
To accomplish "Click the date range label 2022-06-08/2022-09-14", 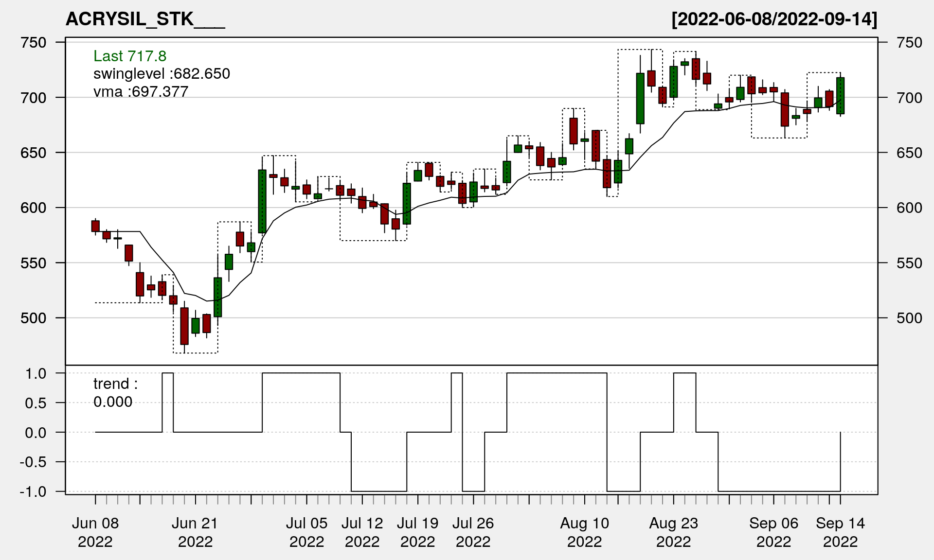I will [774, 19].
